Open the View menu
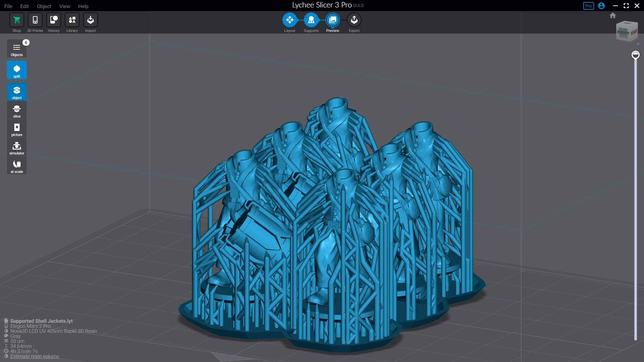Screen dimensions: 644x362 [65, 6]
